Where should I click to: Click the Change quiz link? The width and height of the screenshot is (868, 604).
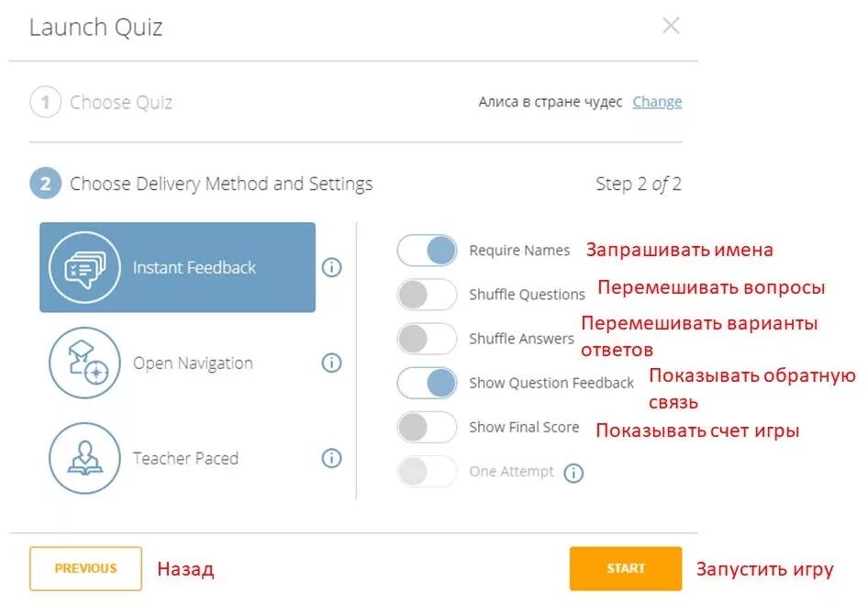pos(657,102)
